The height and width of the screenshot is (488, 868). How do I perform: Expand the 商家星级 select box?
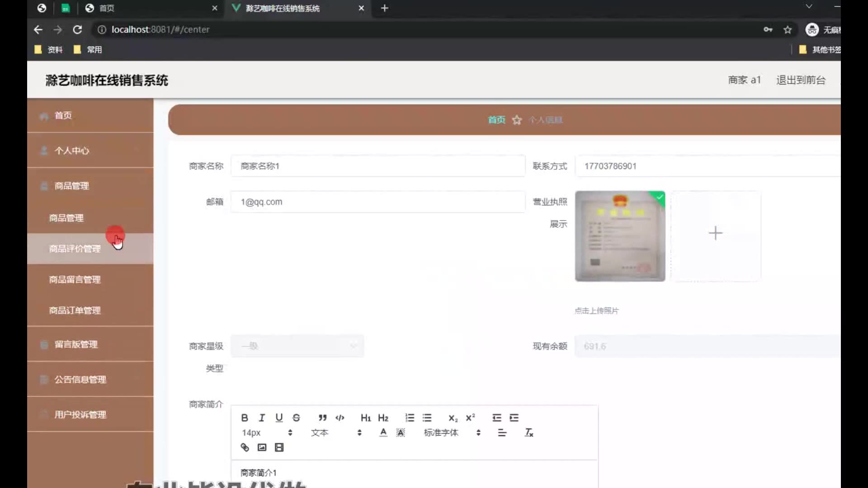(297, 346)
